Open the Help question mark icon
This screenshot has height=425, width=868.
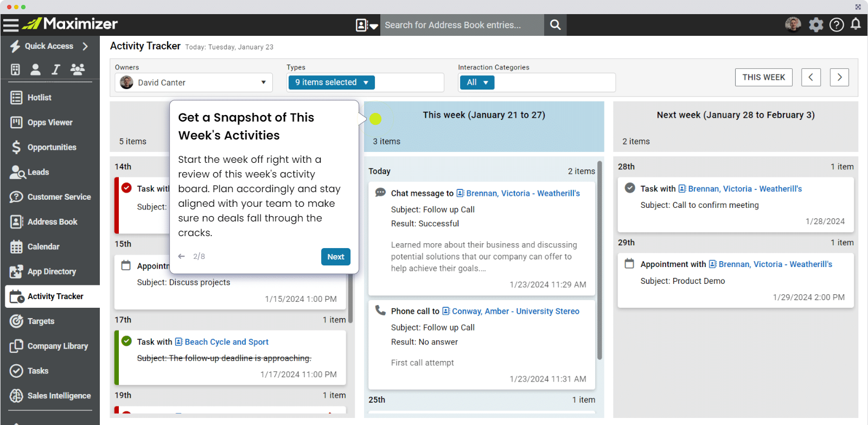click(x=837, y=24)
